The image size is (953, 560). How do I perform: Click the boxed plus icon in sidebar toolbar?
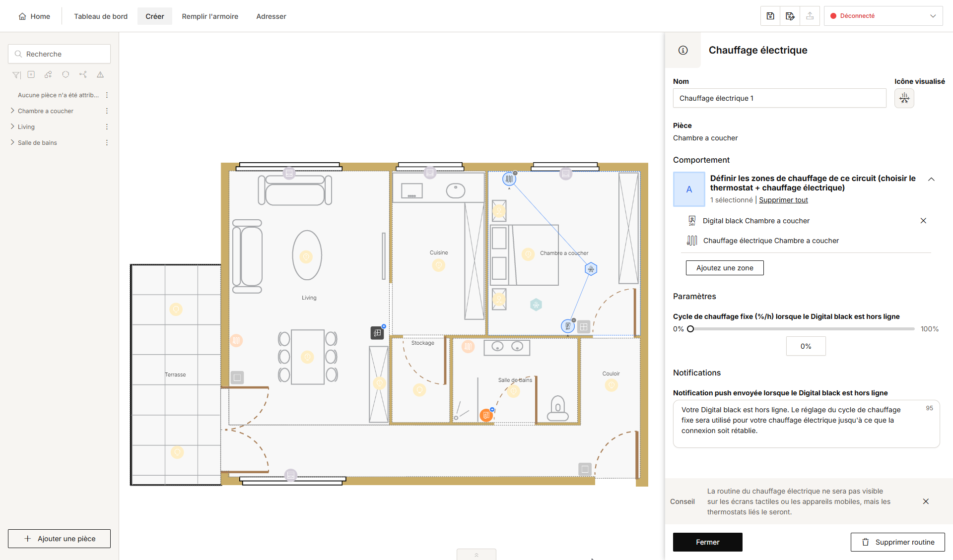(31, 74)
